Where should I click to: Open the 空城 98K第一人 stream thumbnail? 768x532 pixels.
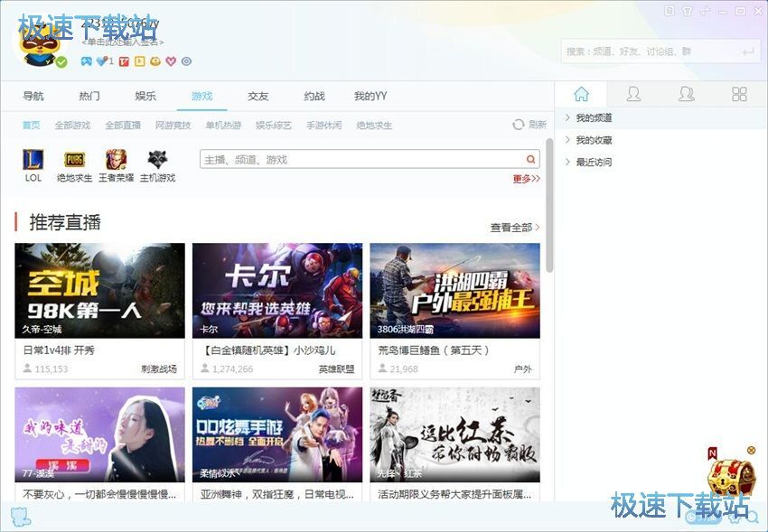100,290
